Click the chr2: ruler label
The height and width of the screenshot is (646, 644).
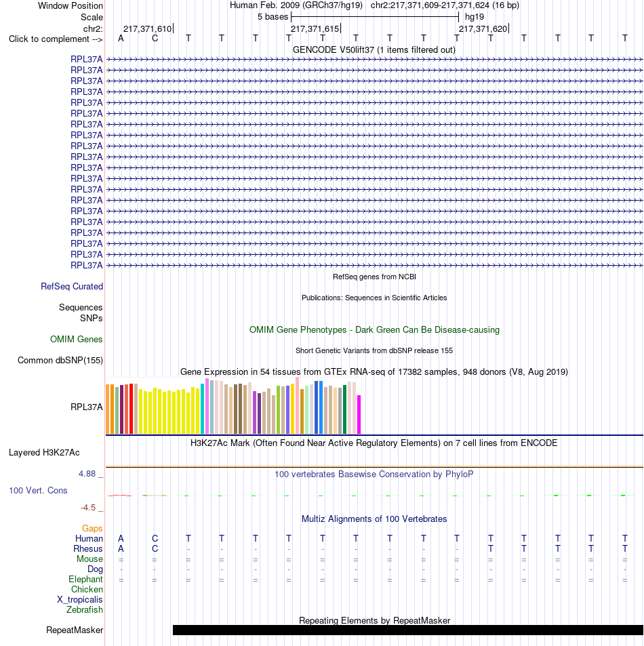(x=93, y=29)
